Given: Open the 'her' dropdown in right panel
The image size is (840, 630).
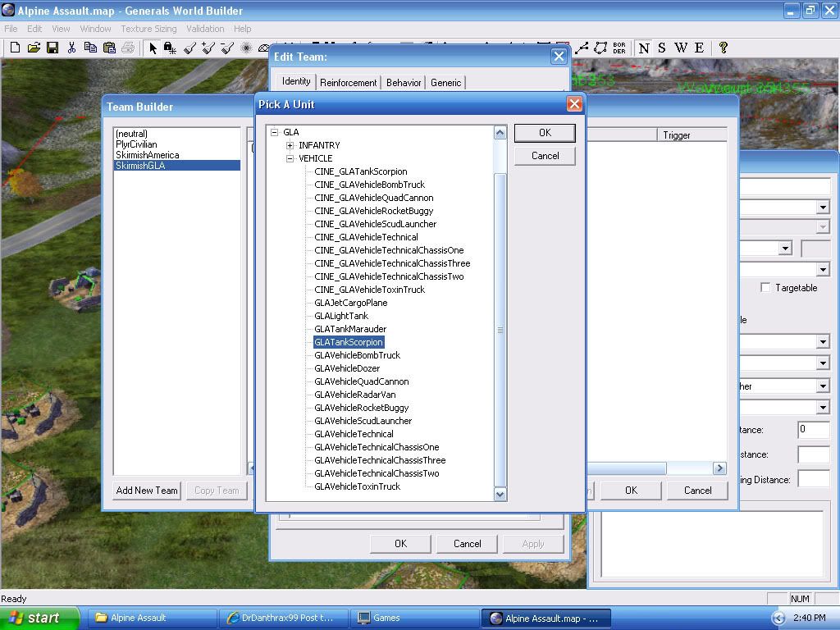Looking at the screenshot, I should point(823,386).
